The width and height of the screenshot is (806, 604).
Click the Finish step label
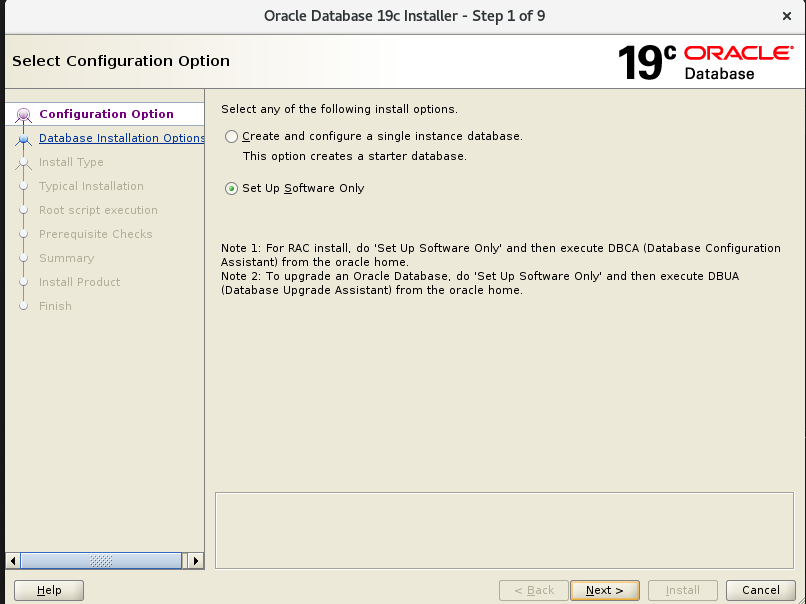55,306
